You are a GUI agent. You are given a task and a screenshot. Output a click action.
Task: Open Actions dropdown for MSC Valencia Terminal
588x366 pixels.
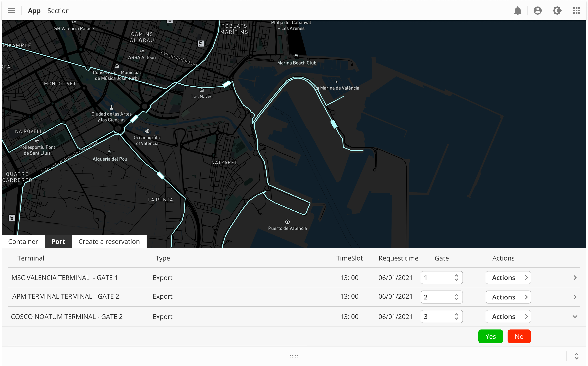(x=508, y=278)
